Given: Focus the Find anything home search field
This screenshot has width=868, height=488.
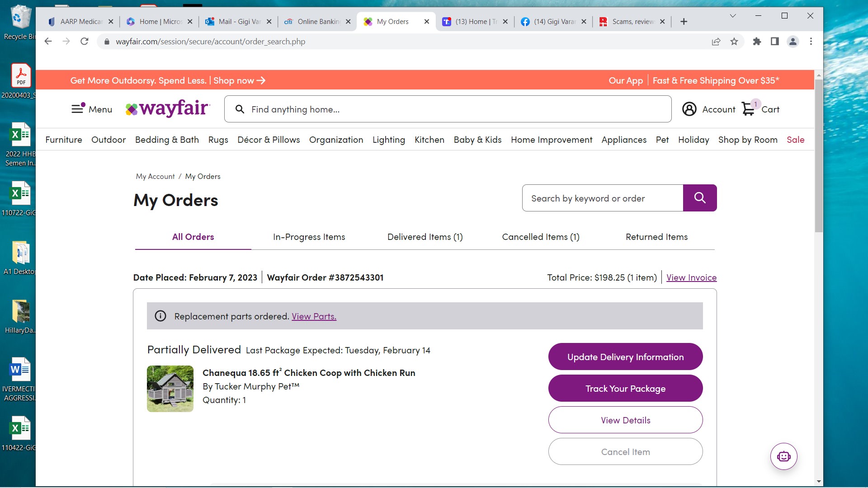Looking at the screenshot, I should [x=448, y=109].
